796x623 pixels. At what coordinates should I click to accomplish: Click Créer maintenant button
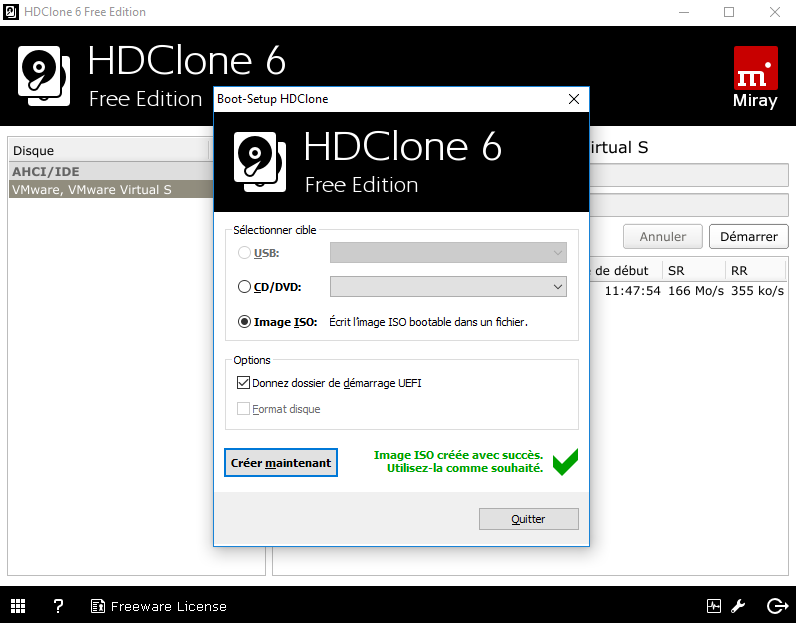(x=281, y=463)
